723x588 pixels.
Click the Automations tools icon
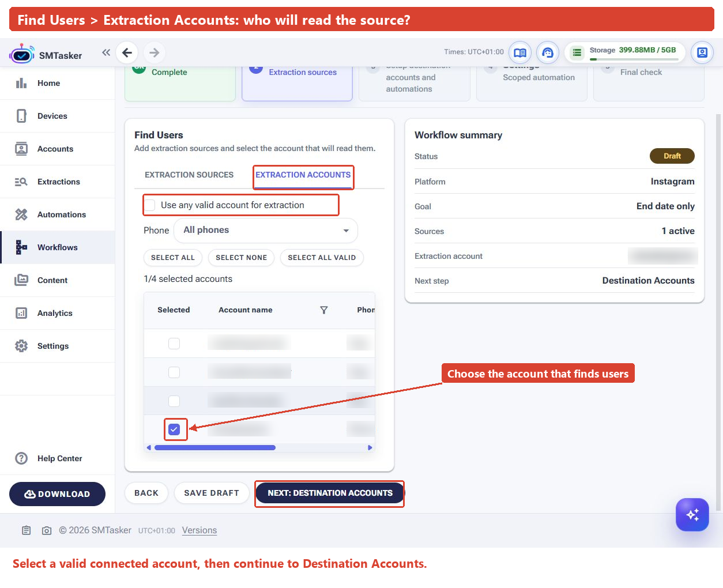coord(21,214)
